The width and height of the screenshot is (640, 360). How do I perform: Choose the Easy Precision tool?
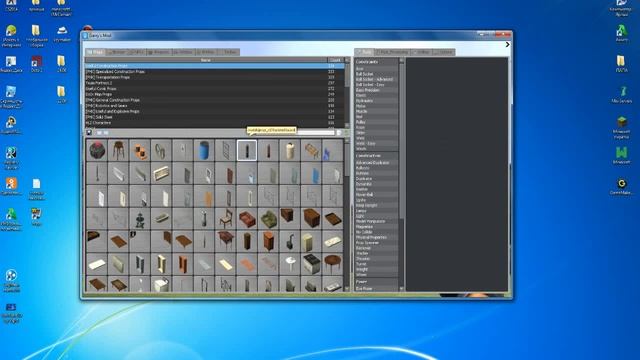click(376, 90)
